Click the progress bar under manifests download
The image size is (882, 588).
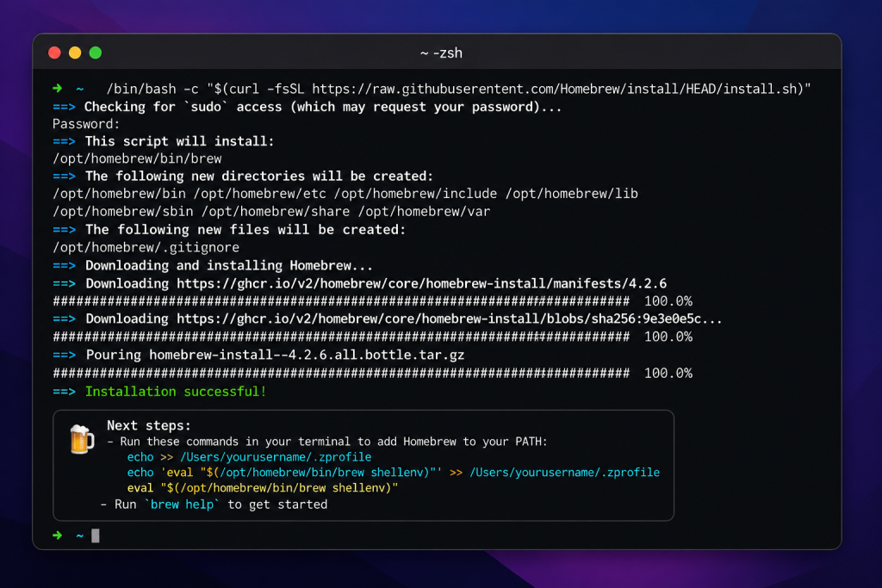[341, 301]
